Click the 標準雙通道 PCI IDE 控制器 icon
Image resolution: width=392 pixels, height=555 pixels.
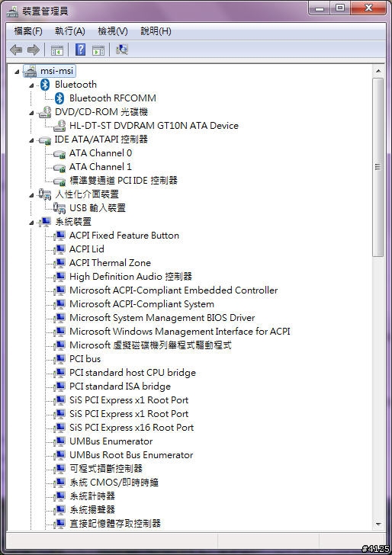click(x=59, y=181)
